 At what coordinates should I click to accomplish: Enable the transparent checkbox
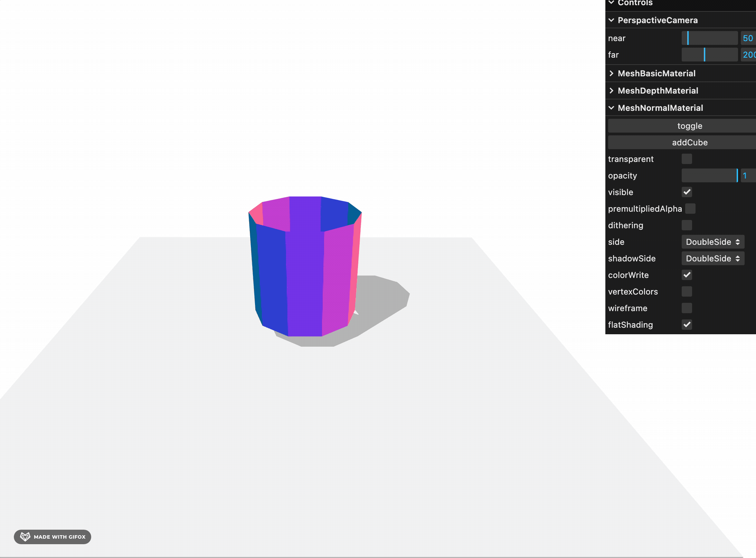pyautogui.click(x=687, y=159)
